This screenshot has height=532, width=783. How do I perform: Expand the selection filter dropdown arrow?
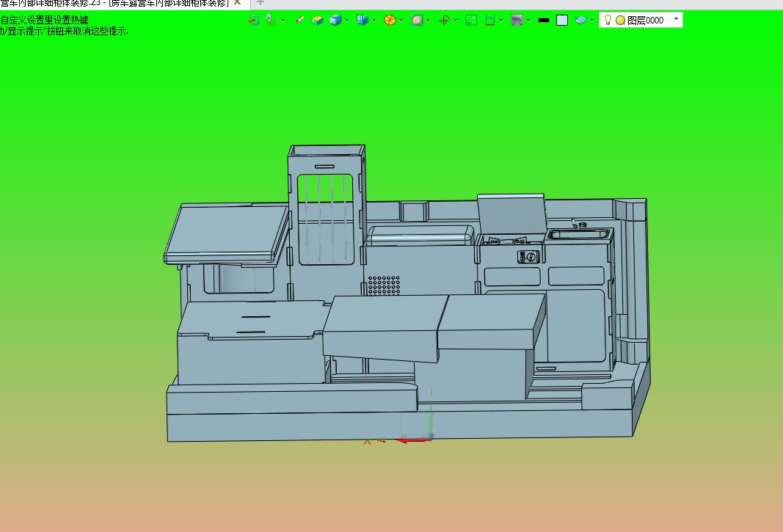(x=283, y=21)
